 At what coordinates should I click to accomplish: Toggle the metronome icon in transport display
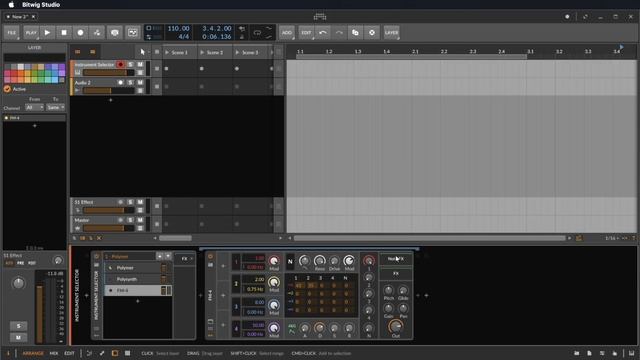[242, 37]
